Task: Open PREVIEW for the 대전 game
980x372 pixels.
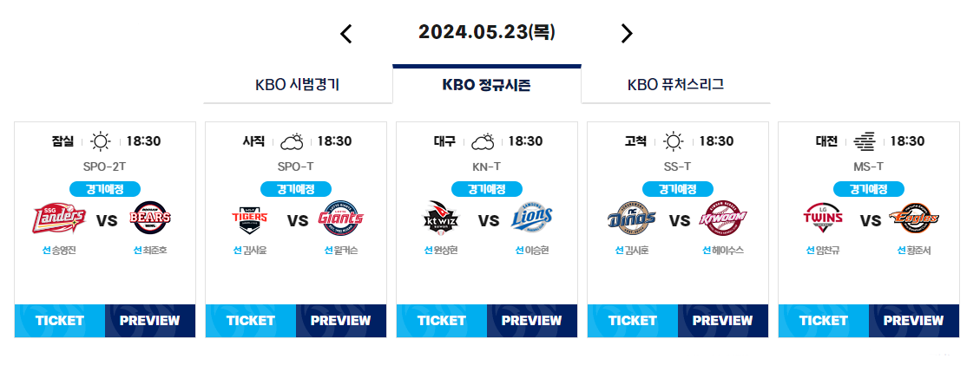Action: (914, 321)
